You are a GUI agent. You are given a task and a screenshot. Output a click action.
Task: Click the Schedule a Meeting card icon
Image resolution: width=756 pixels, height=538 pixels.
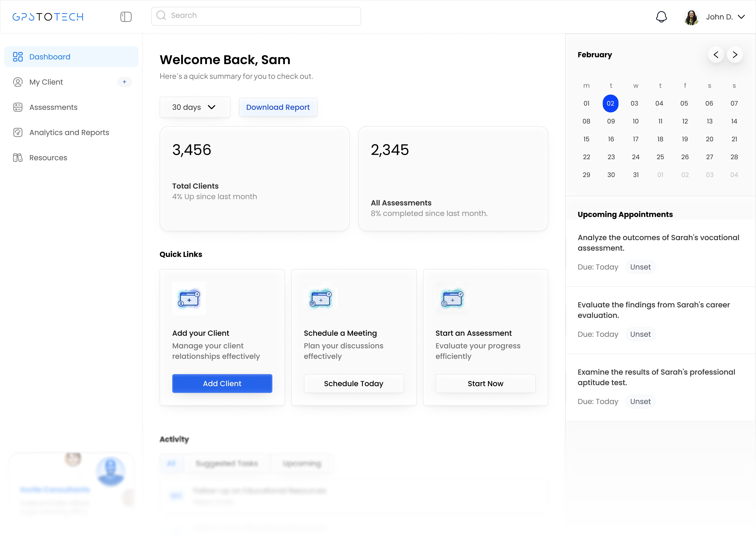point(320,298)
